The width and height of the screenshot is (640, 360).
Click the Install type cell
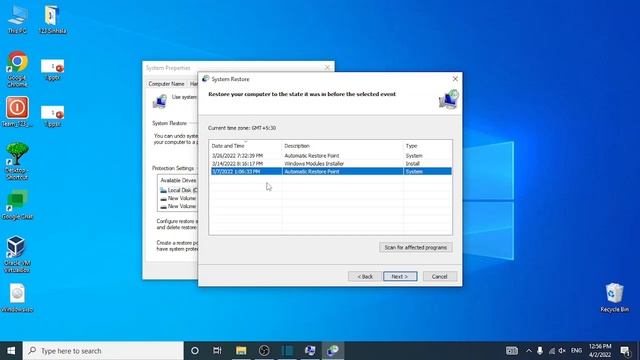[413, 164]
